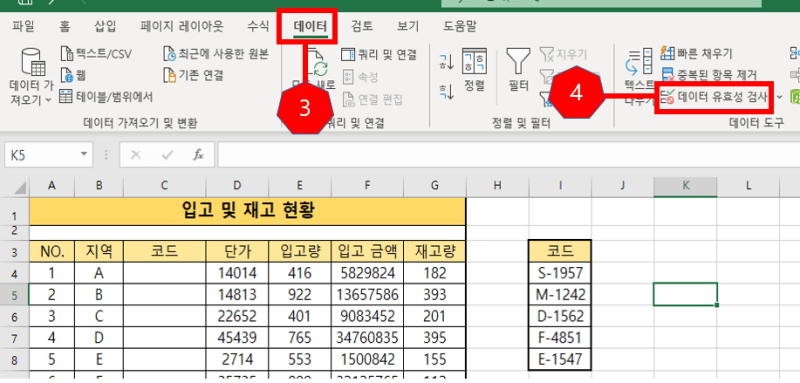Choose 테이블/범위에서 import option
Screen dimensions: 800x383
106,96
